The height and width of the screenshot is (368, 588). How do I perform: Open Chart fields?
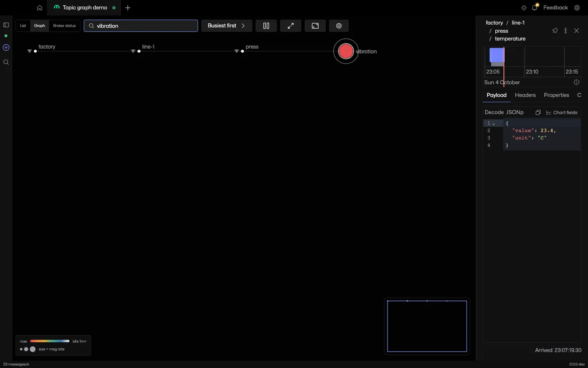pos(562,112)
